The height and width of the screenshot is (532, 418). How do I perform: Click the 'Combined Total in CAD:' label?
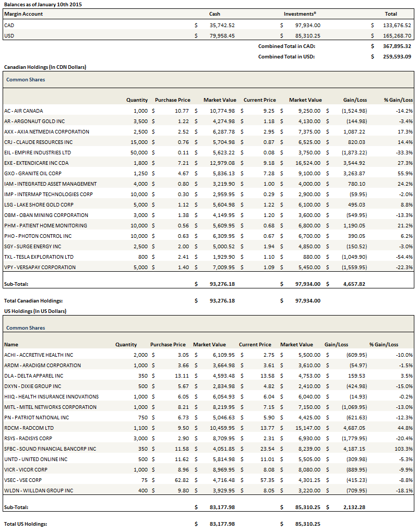[286, 46]
